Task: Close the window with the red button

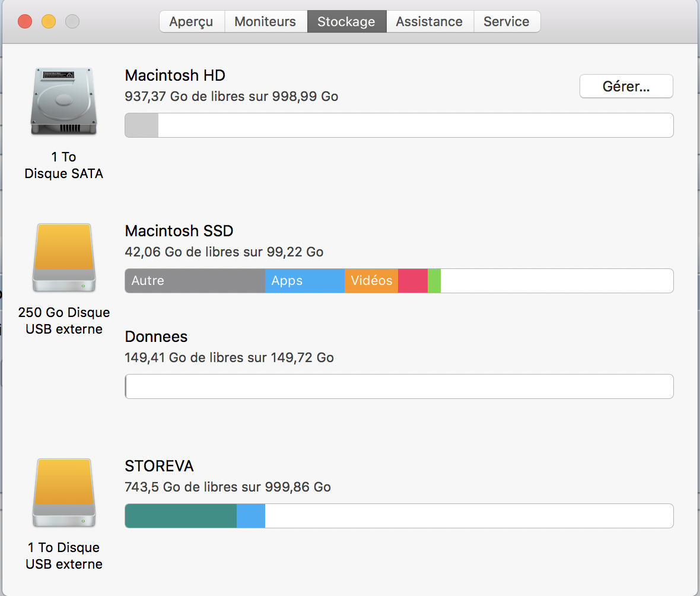Action: click(25, 22)
